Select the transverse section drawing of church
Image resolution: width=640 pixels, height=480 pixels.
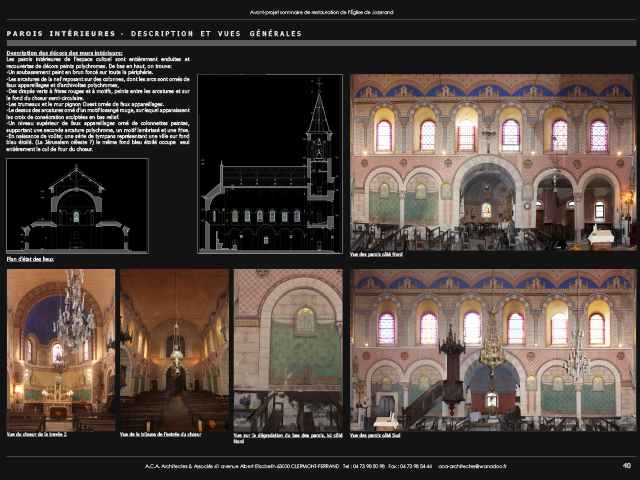click(x=77, y=206)
